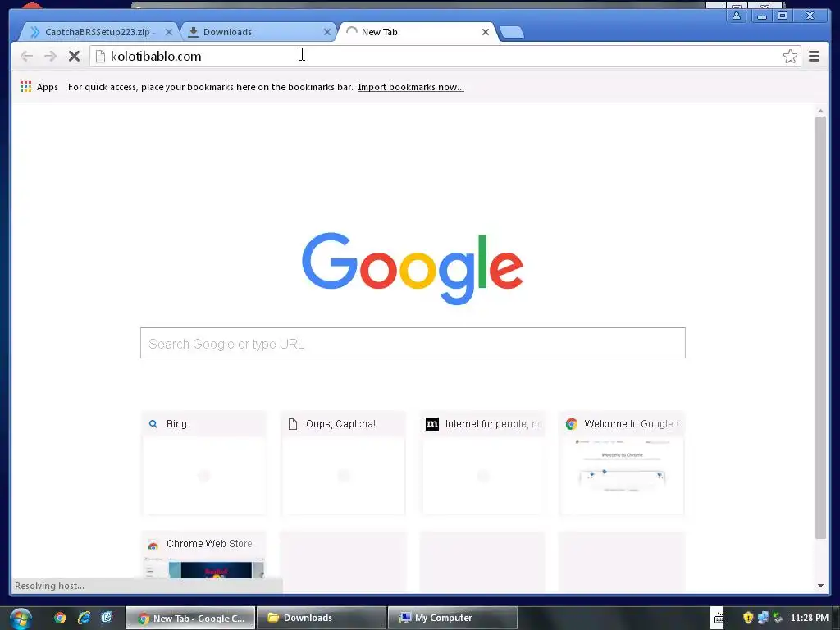Screen dimensions: 840x630
Task: Switch to the My Computer taskbar button
Action: (453, 618)
